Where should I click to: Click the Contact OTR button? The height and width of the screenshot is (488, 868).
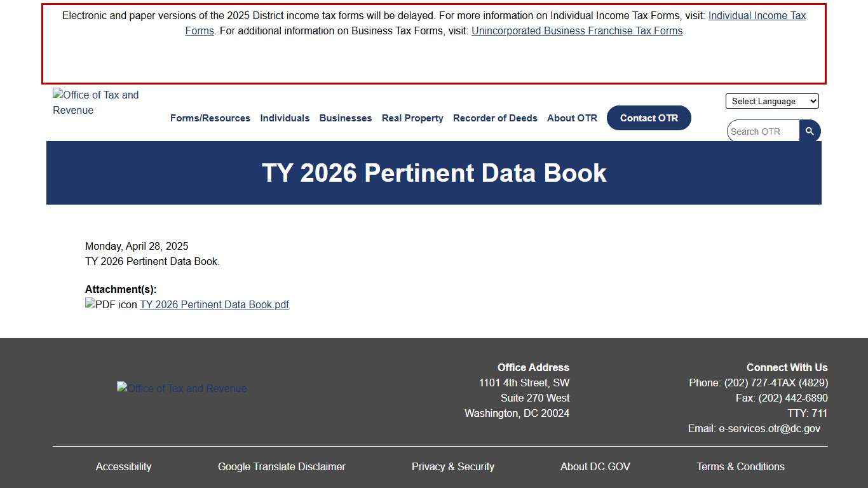[649, 118]
